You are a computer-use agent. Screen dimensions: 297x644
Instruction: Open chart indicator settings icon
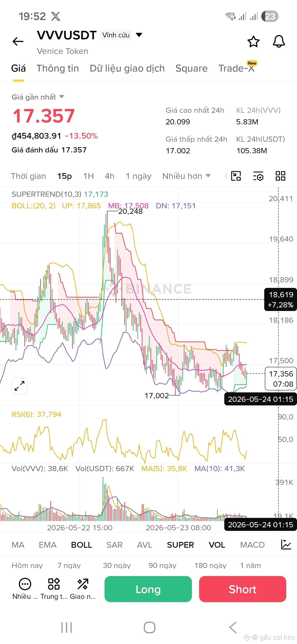258,176
